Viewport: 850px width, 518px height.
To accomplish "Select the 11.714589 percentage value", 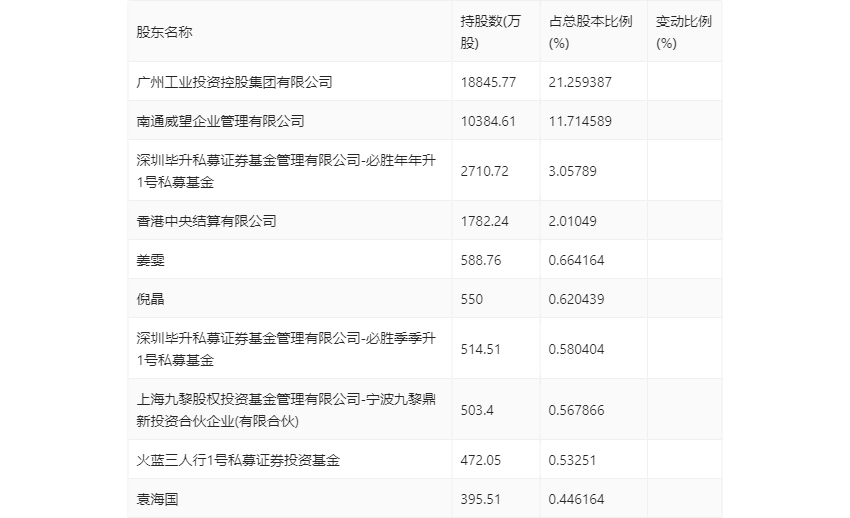I will [x=580, y=121].
